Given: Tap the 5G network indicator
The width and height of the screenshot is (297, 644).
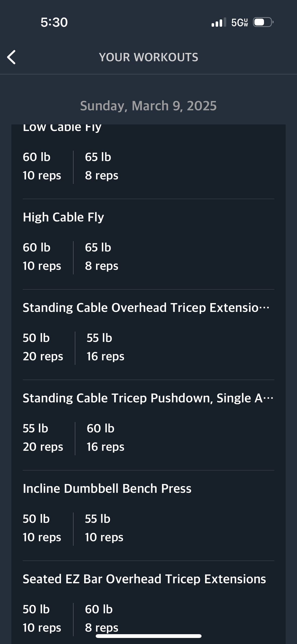Looking at the screenshot, I should [x=240, y=23].
